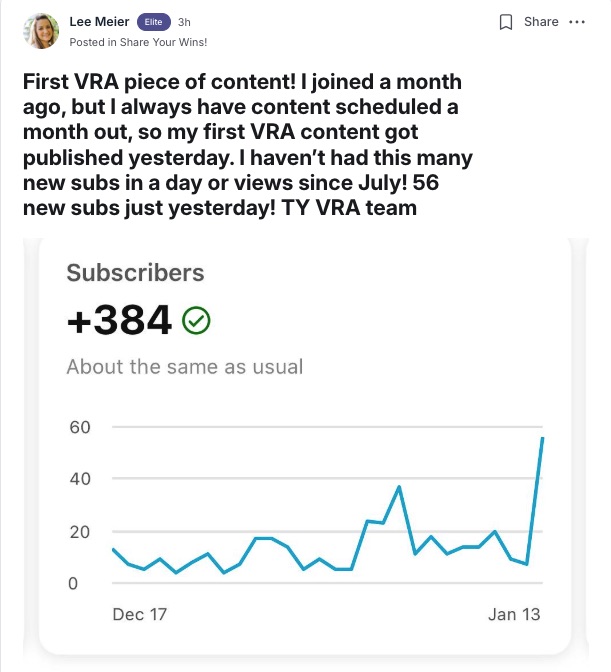This screenshot has width=611, height=672.
Task: Click the Dec 17 date axis label
Action: (x=139, y=614)
